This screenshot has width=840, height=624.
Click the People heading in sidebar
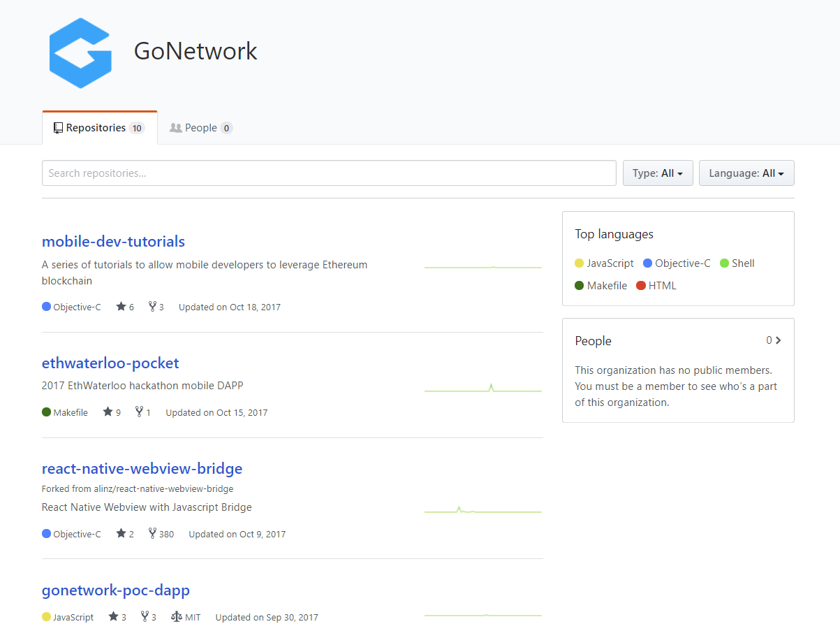[x=593, y=341]
